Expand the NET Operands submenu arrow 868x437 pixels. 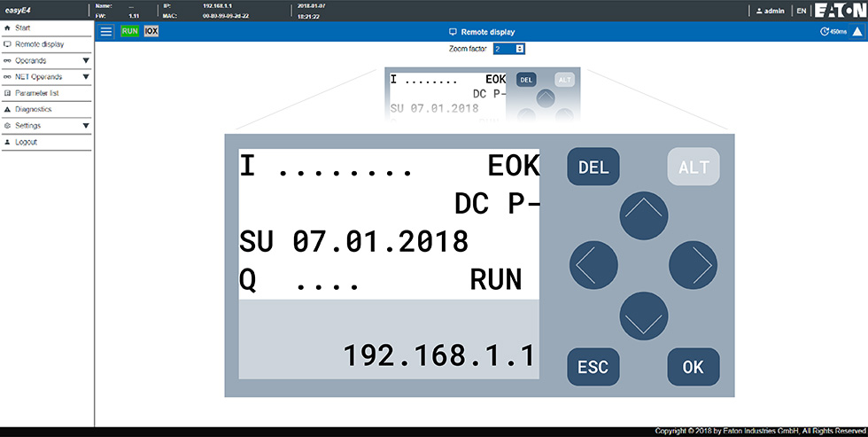coord(86,77)
